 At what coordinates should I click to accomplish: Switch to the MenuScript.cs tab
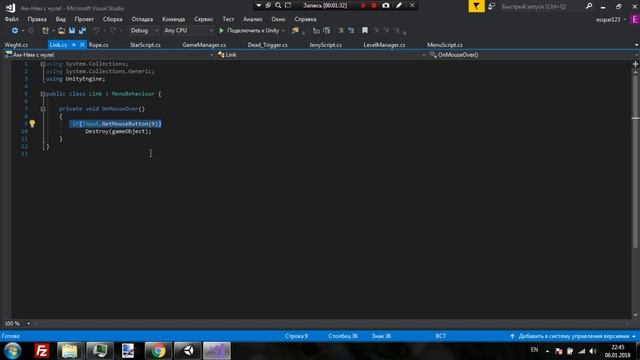point(445,45)
